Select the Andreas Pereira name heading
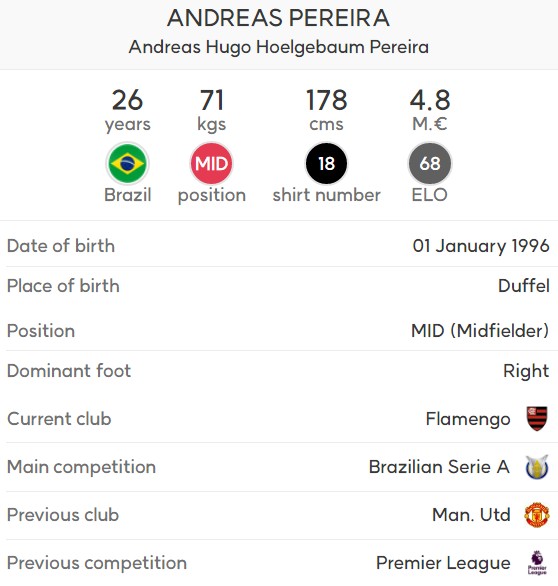The width and height of the screenshot is (558, 586). point(278,18)
